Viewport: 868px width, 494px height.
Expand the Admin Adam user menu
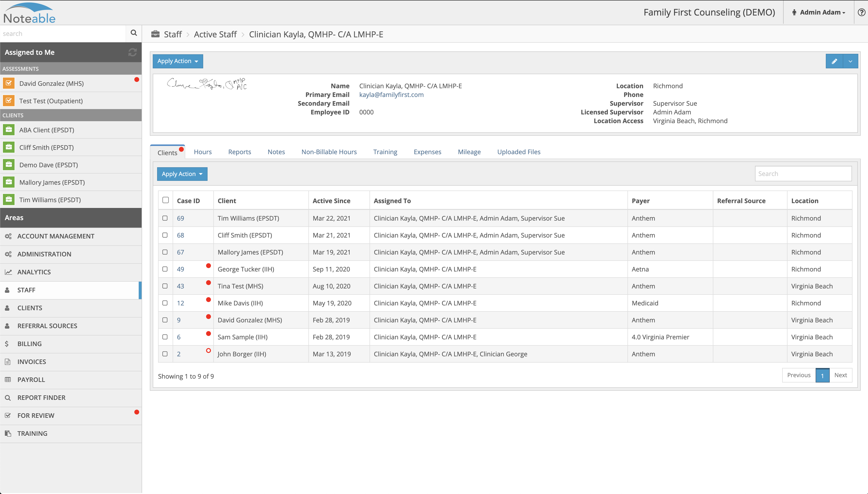tap(819, 13)
